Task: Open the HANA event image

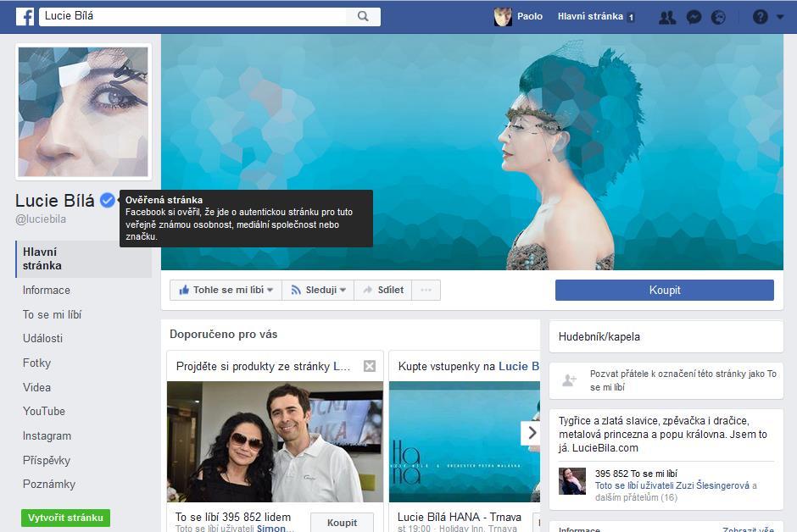Action: coord(465,441)
